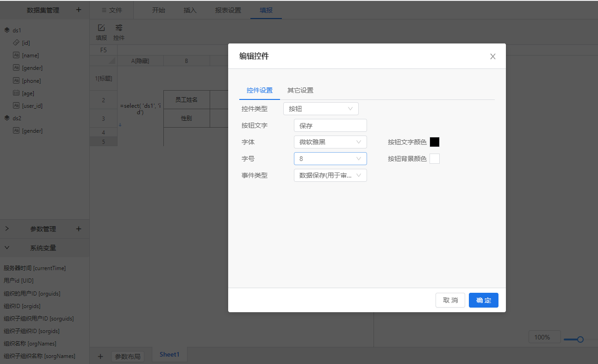Viewport: 598px width, 364px height.
Task: Open the 字号 dropdown showing 8
Action: click(x=330, y=159)
